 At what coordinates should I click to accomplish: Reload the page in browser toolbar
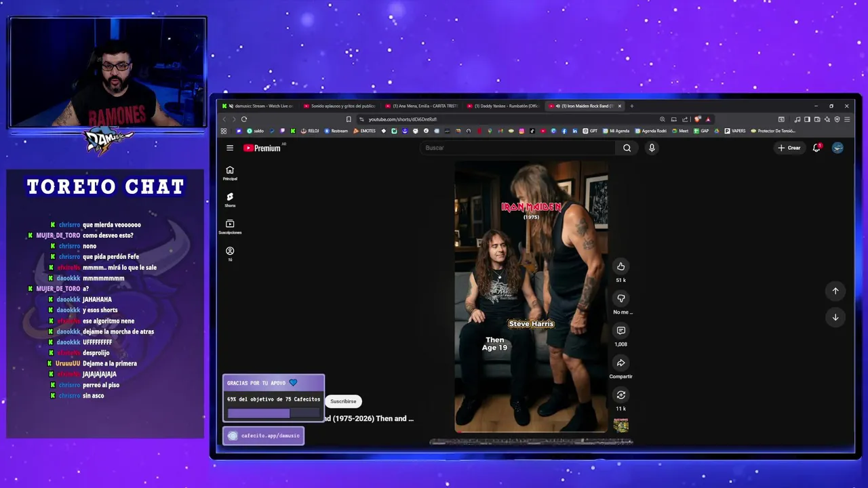click(244, 119)
